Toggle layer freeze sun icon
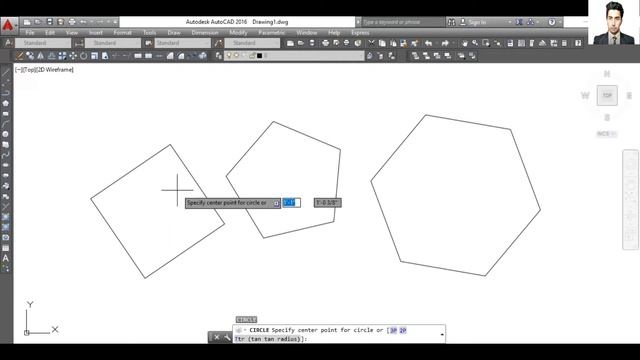640x360 pixels. (x=236, y=56)
